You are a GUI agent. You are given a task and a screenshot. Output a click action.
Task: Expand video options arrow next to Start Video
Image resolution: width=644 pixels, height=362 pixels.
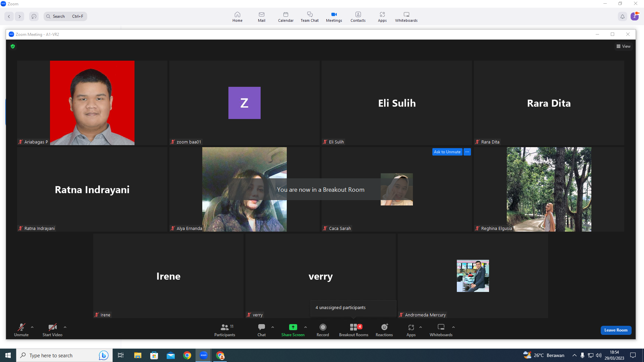point(65,327)
